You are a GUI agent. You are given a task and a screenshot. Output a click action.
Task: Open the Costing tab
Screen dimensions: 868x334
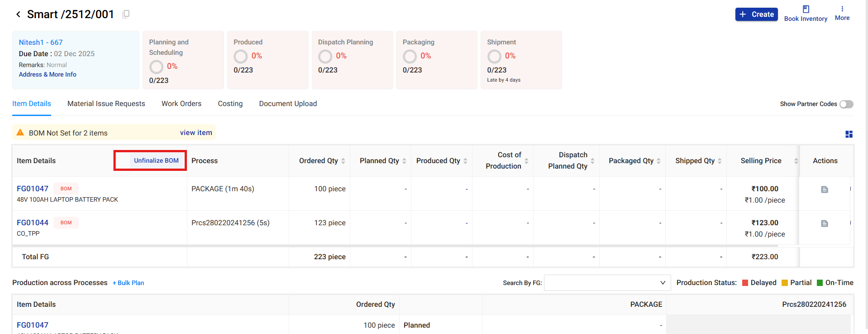(x=230, y=104)
